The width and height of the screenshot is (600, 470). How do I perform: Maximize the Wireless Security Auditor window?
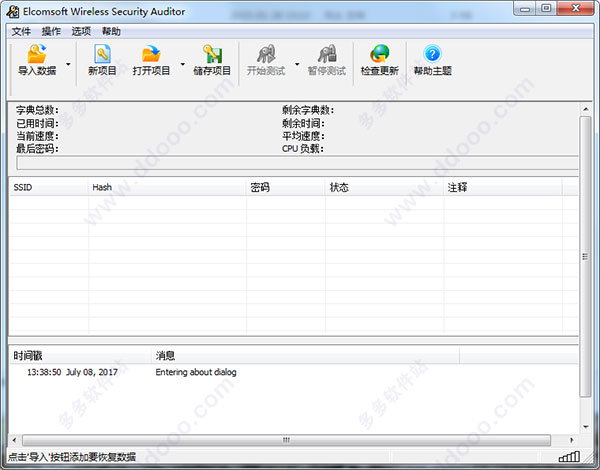546,8
